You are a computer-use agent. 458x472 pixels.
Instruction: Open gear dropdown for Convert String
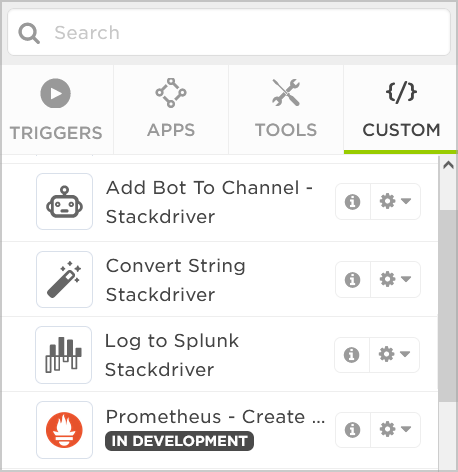tap(395, 279)
